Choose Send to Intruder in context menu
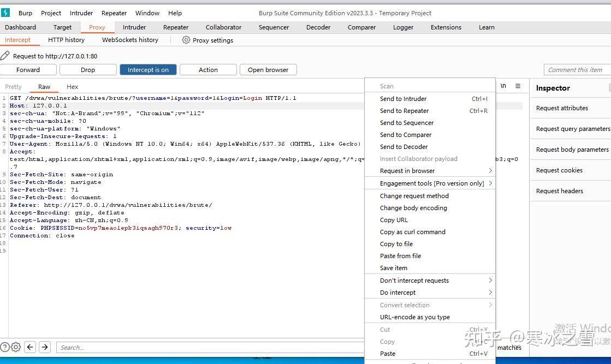Screen dimensions: 611x364 (430, 98)
